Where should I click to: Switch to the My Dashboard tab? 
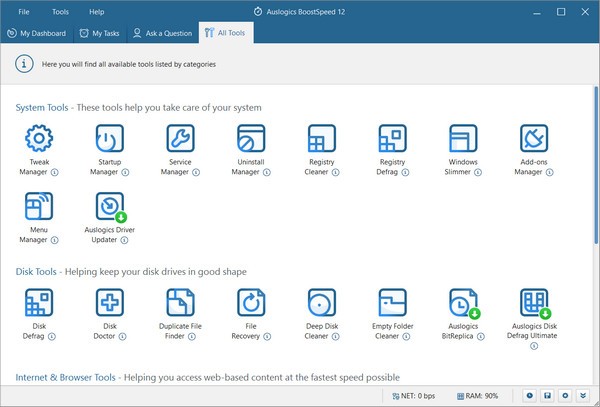click(x=37, y=33)
